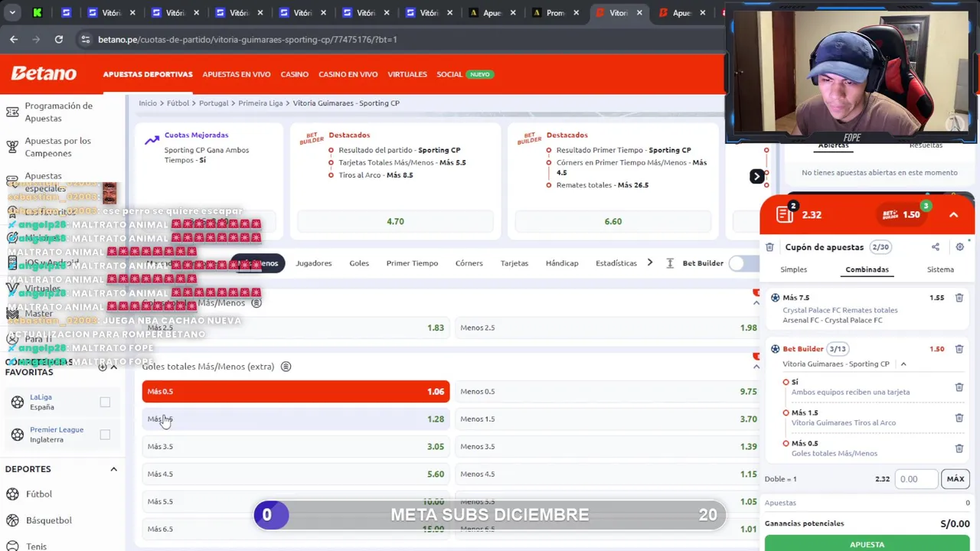Minimize the betslip with the chevron

click(953, 215)
